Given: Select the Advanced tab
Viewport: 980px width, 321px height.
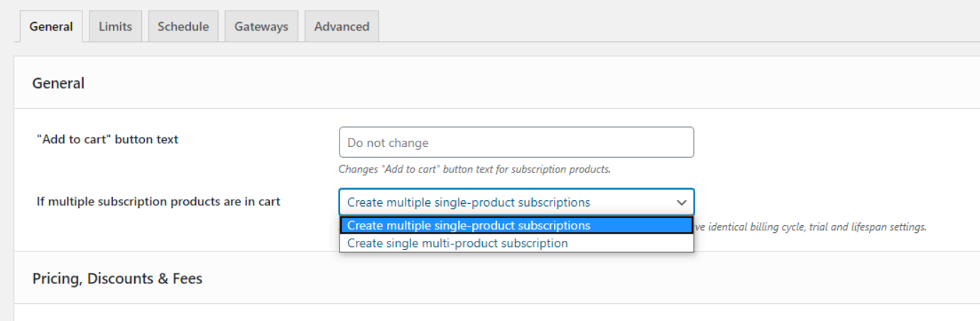Looking at the screenshot, I should tap(342, 26).
